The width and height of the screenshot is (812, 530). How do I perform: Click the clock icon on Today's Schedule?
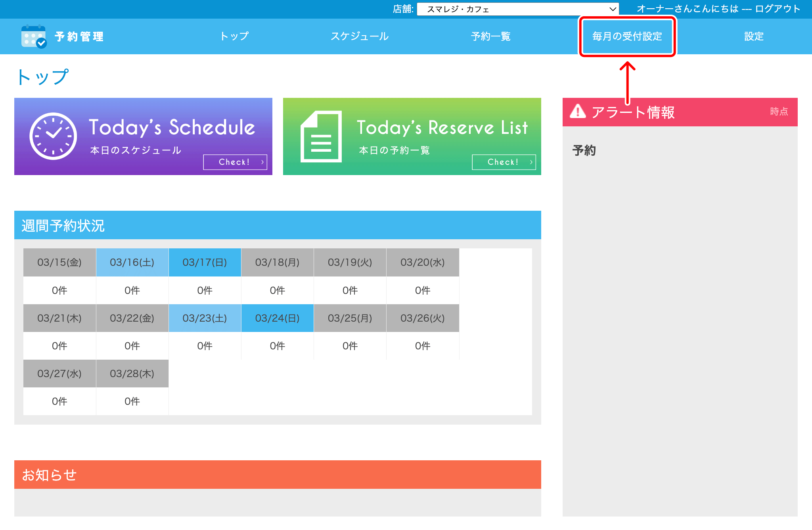[x=53, y=136]
